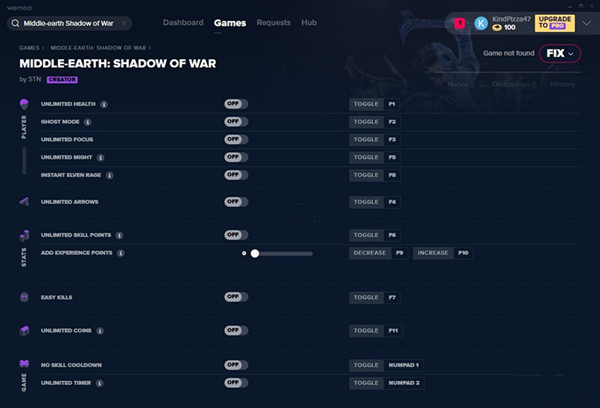This screenshot has width=600, height=408.
Task: Toggle Unlimited Health on
Action: click(x=236, y=104)
